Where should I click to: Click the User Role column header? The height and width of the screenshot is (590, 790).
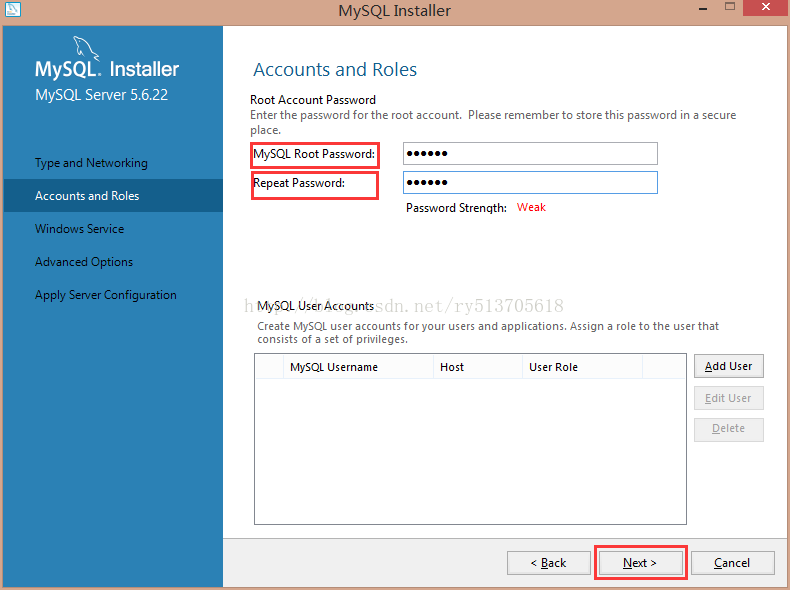[x=553, y=367]
